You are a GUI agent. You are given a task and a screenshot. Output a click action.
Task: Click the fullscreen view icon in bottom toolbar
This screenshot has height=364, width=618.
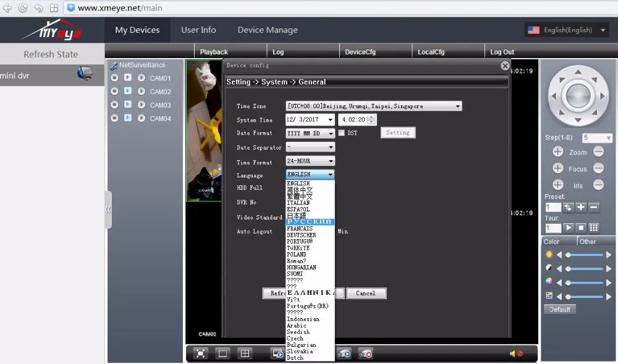(x=200, y=353)
